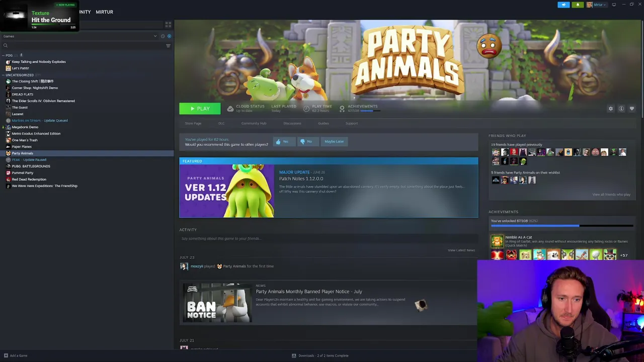Open Mirtur account dropdown arrow

pyautogui.click(x=605, y=5)
